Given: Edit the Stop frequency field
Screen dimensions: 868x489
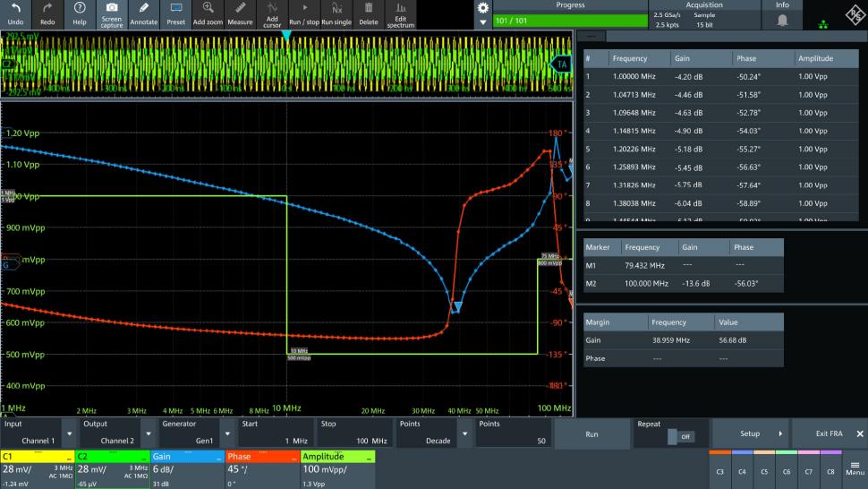Looking at the screenshot, I should [354, 433].
